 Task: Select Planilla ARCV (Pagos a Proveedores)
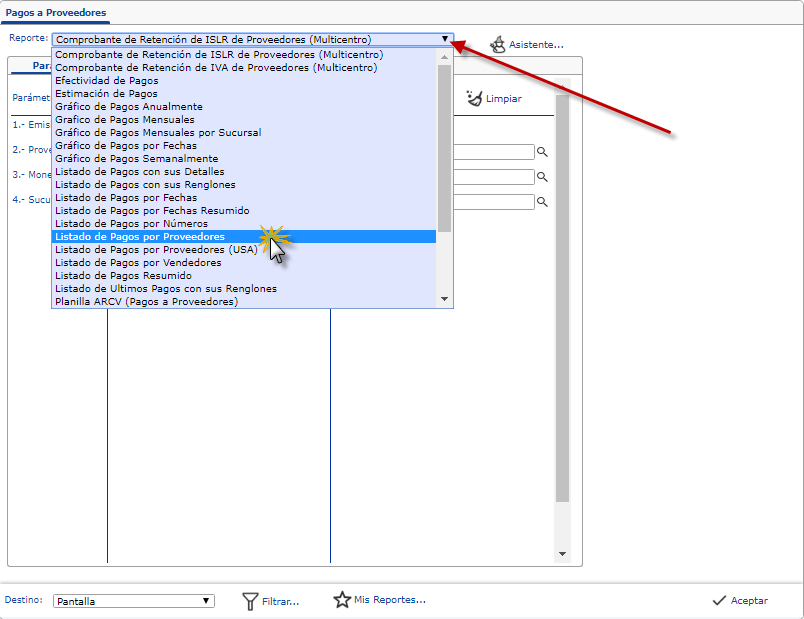click(245, 302)
